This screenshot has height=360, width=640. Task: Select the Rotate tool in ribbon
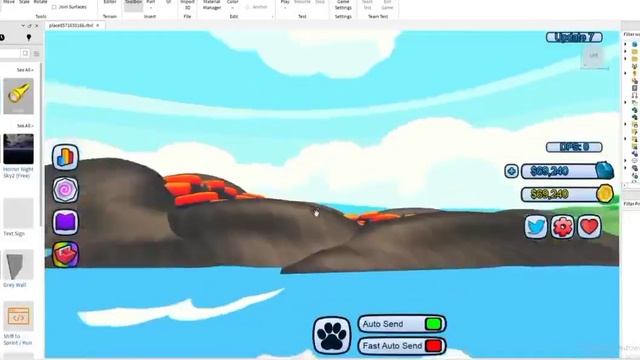tap(40, 2)
